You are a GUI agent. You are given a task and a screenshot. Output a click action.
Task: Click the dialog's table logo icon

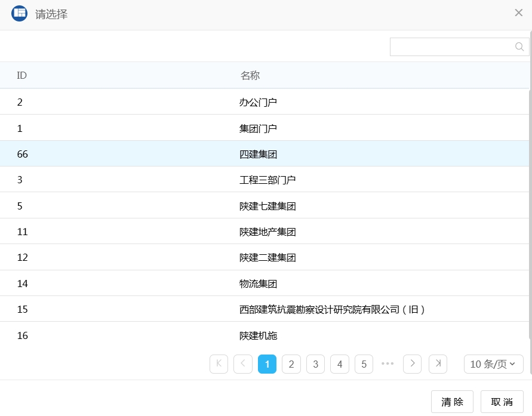click(19, 13)
